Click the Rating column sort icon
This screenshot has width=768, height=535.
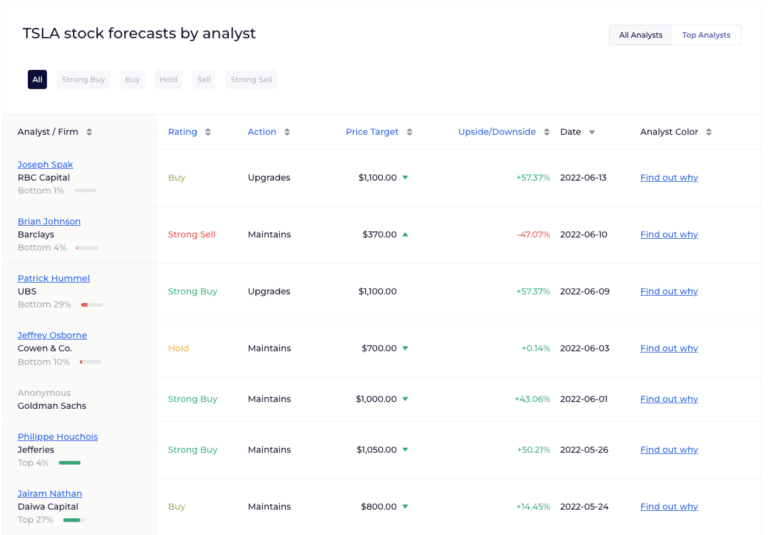pyautogui.click(x=207, y=132)
